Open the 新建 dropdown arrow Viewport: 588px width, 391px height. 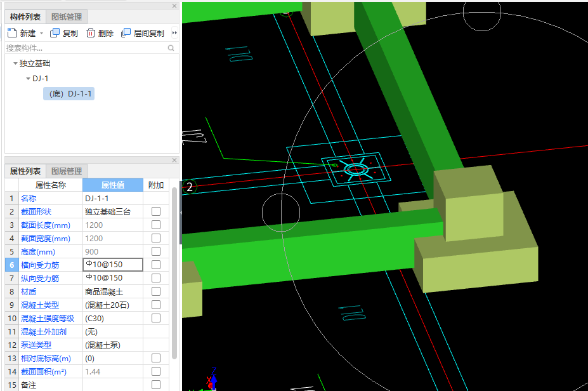42,34
